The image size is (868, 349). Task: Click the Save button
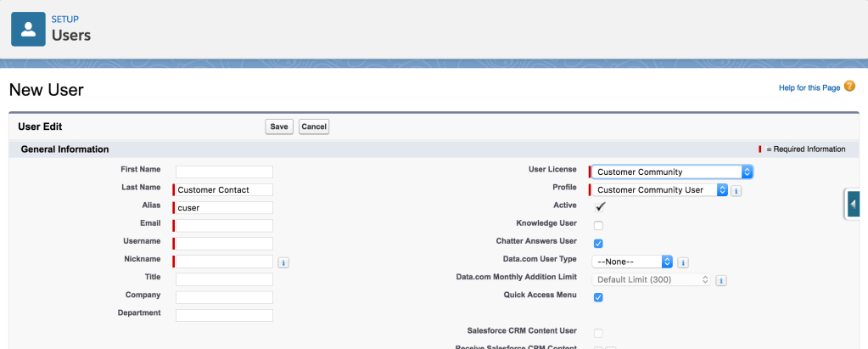click(x=279, y=127)
